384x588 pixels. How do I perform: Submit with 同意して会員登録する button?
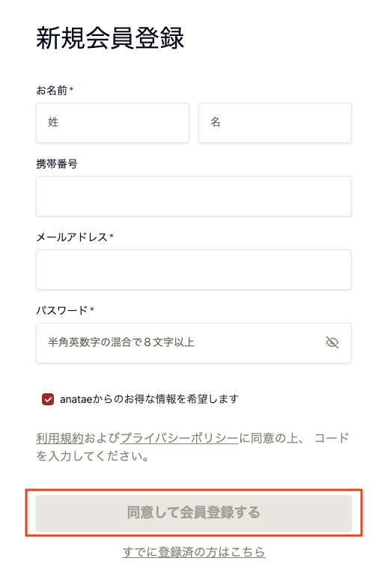pyautogui.click(x=194, y=512)
